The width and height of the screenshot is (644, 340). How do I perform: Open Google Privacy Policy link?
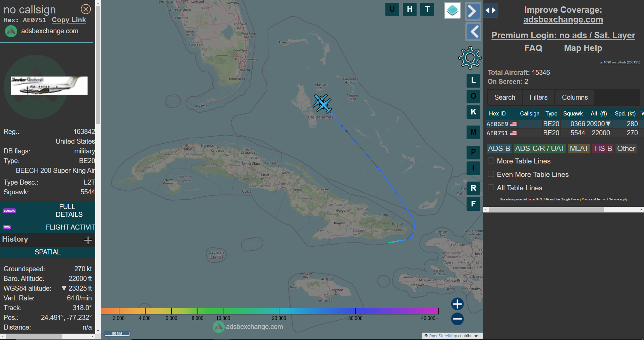coord(580,199)
